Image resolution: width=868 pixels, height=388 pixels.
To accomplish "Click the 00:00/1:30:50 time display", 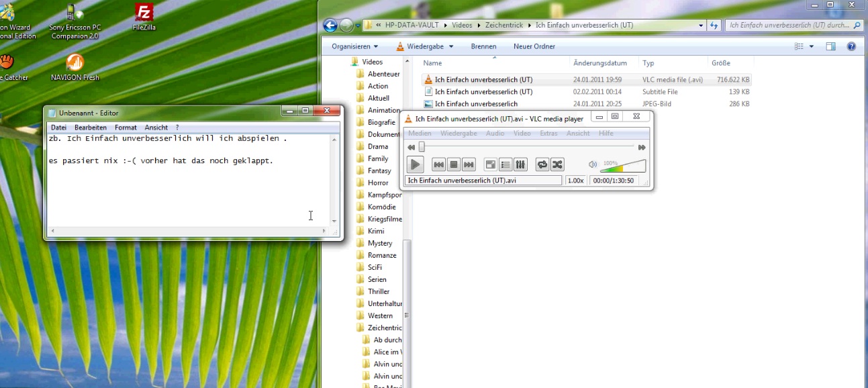I will click(x=614, y=181).
